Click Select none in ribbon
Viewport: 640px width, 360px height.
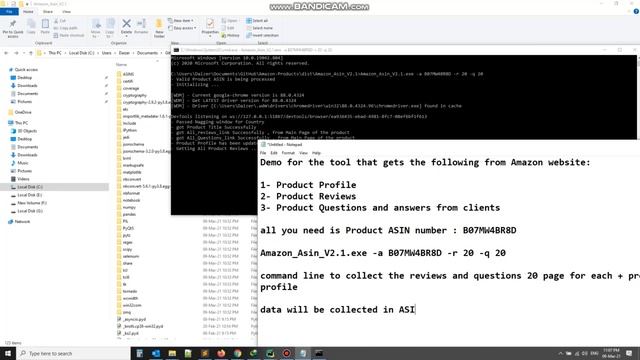(x=259, y=28)
